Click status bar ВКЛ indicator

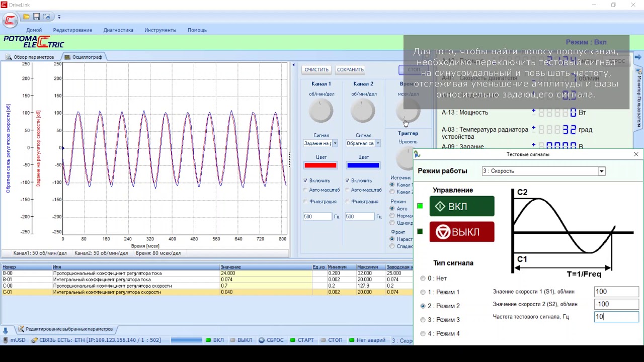(215, 340)
